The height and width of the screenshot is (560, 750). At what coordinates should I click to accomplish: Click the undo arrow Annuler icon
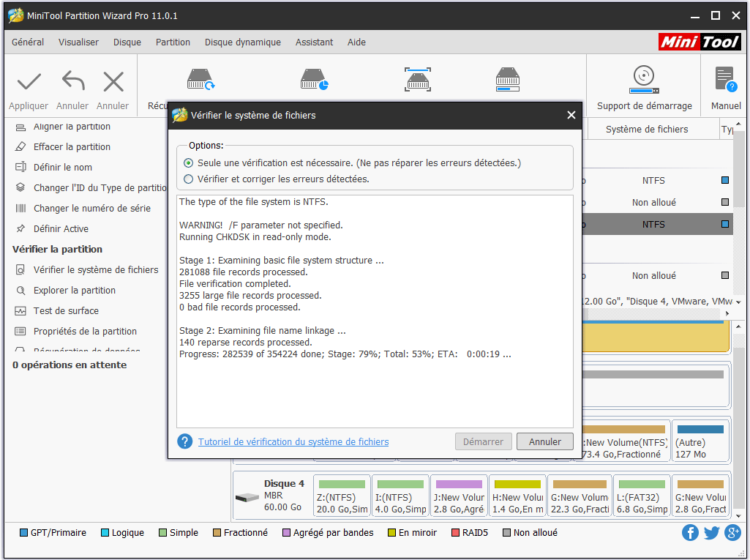72,81
